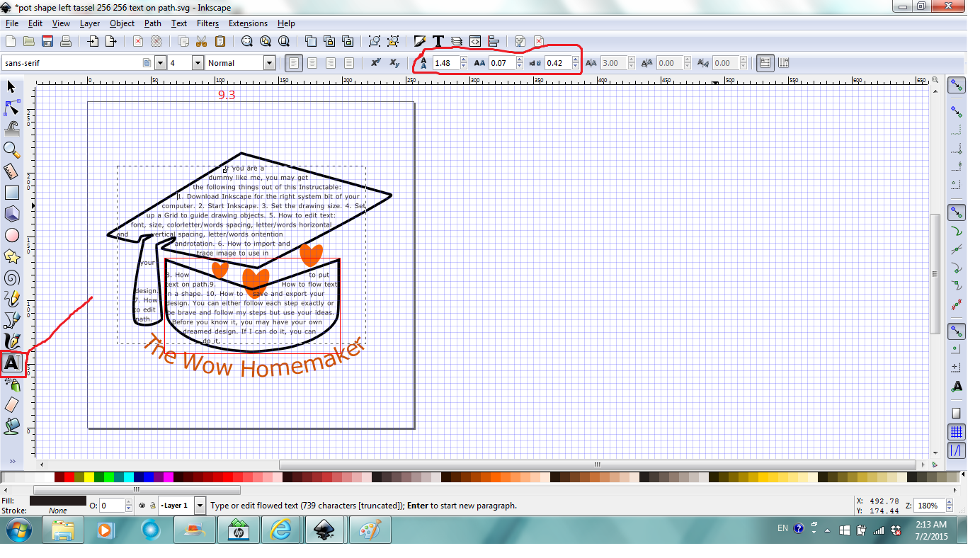Select the Spray tool
This screenshot has width=980, height=558.
(11, 385)
